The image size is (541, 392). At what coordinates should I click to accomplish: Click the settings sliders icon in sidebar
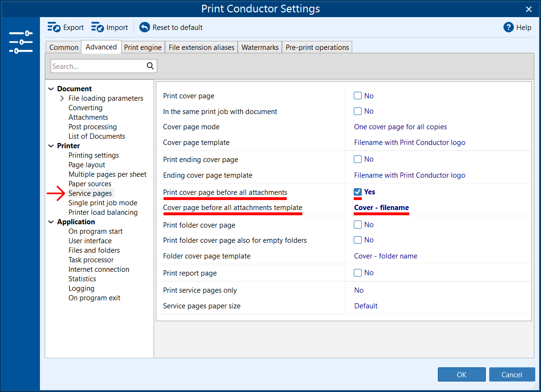click(21, 42)
